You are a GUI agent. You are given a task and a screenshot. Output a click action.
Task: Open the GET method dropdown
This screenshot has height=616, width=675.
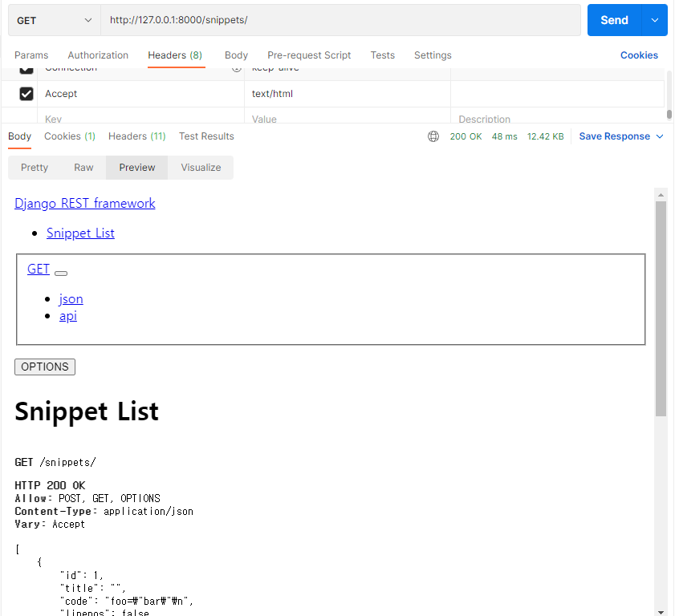pos(55,20)
